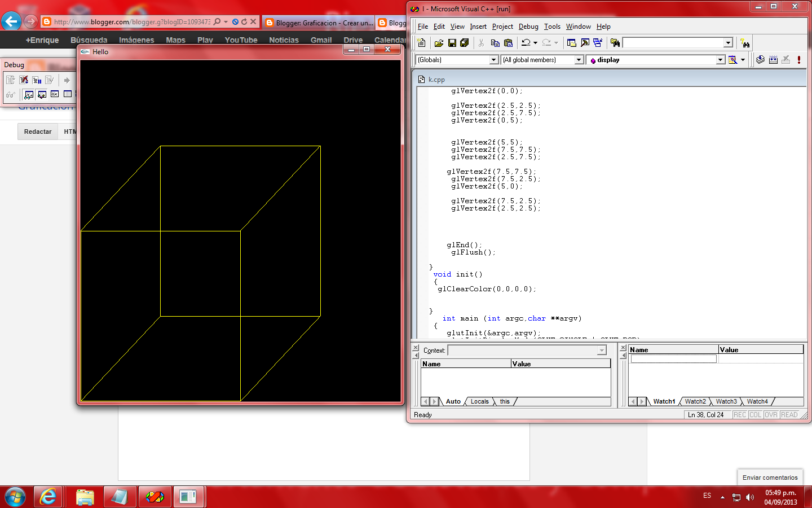Click the WizardBar actions wand icon

pos(732,60)
